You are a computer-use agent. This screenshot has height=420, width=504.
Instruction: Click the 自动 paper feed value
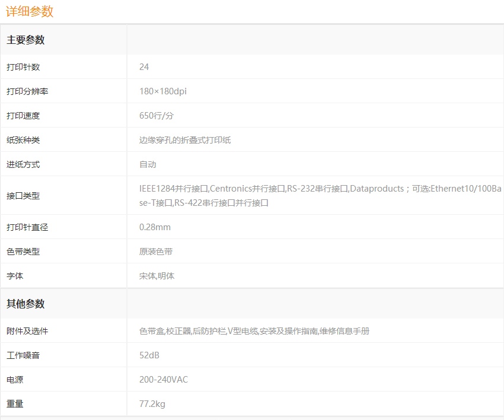(148, 164)
